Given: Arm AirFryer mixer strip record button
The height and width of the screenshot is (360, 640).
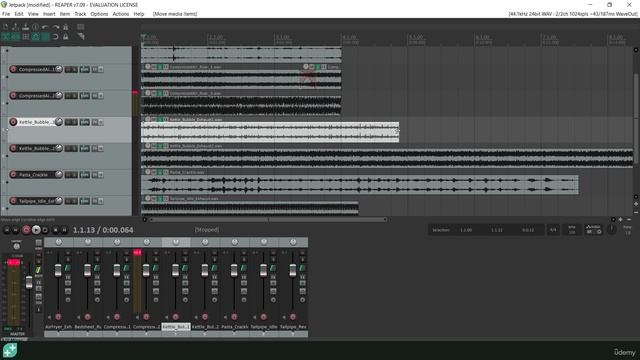Looking at the screenshot, I should click(x=58, y=317).
